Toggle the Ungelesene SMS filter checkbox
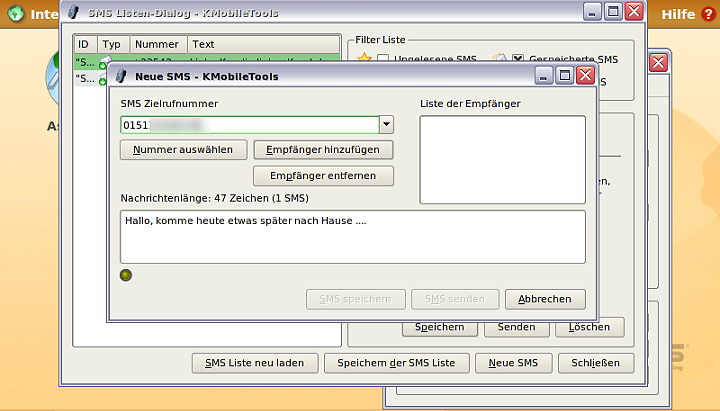This screenshot has width=720, height=411. coord(383,59)
